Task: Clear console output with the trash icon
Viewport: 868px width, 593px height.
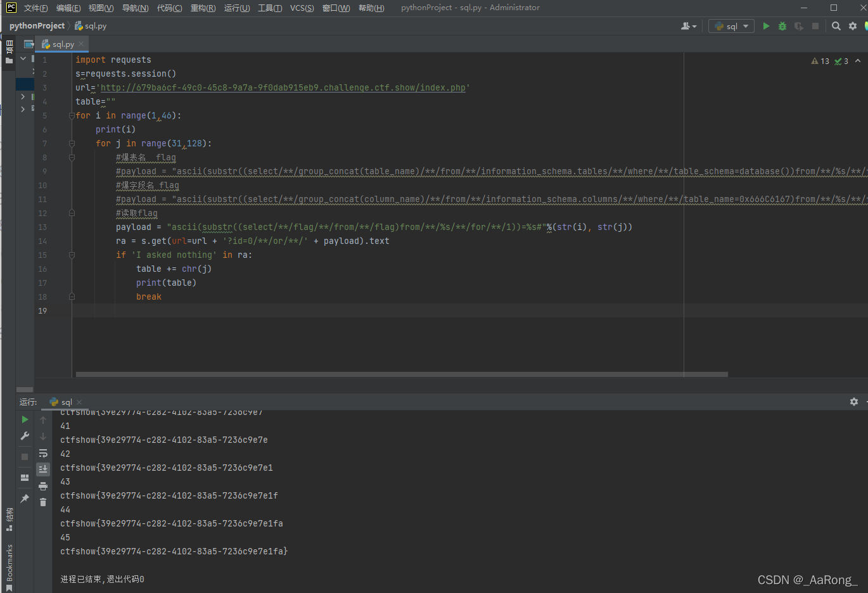Action: (43, 502)
